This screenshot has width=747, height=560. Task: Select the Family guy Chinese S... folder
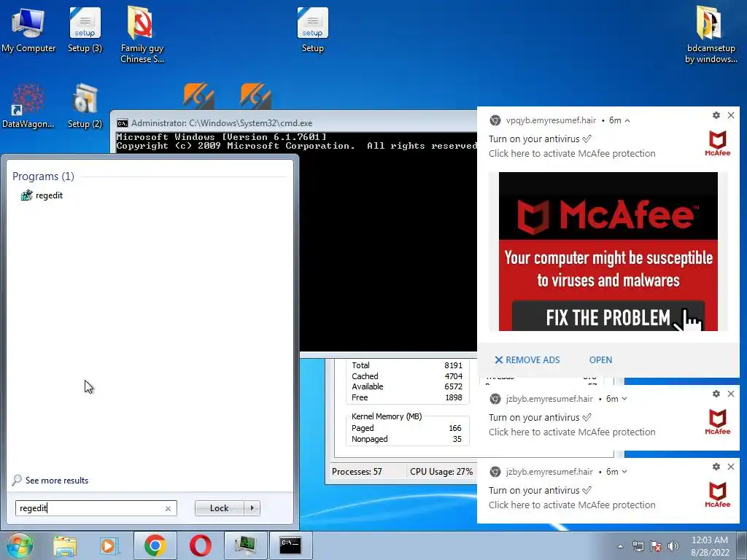(142, 35)
